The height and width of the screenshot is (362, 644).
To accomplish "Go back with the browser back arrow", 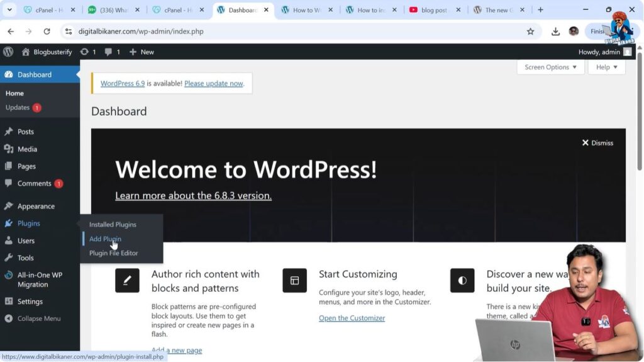I will [x=11, y=31].
